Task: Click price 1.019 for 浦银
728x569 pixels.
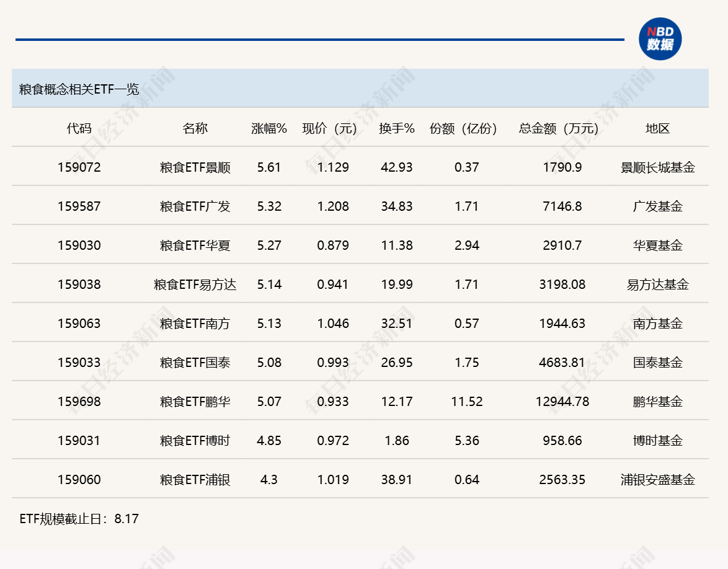Action: (333, 479)
